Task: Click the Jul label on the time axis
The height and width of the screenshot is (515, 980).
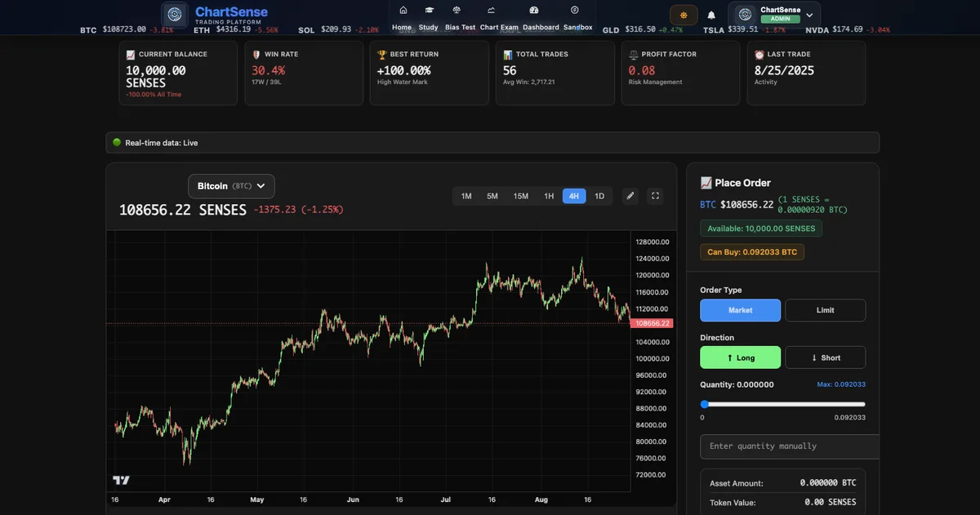Action: click(x=445, y=499)
